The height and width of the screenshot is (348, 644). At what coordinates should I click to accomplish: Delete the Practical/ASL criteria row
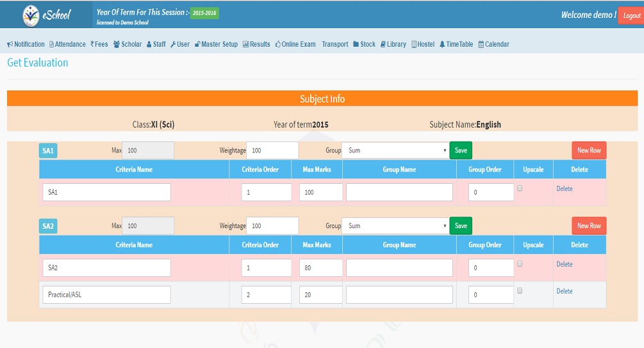pyautogui.click(x=565, y=291)
